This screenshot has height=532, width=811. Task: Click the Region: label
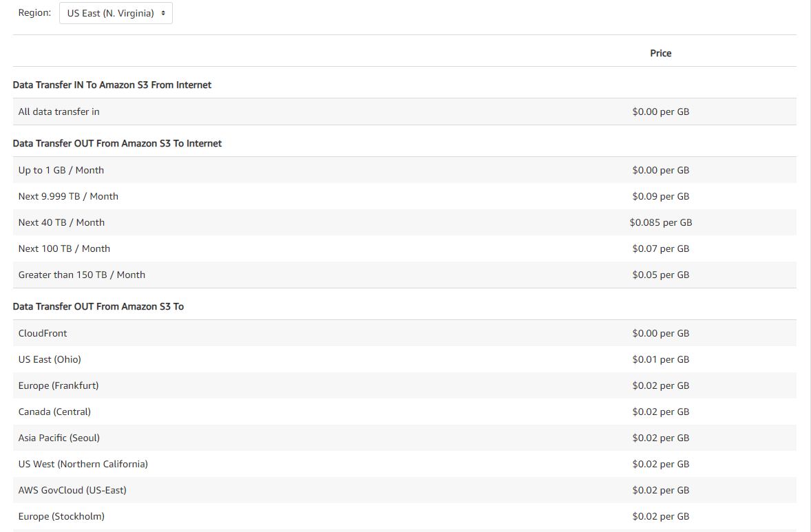(34, 13)
